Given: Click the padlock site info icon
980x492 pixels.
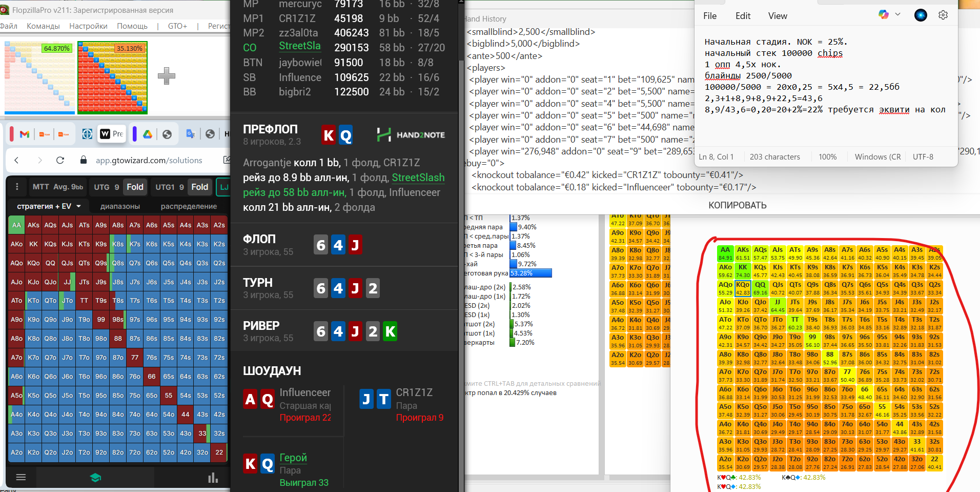Looking at the screenshot, I should coord(84,160).
